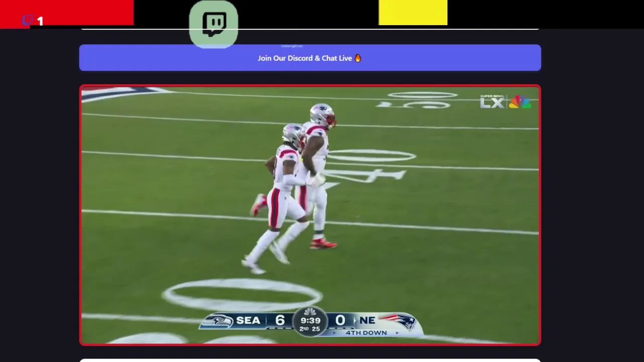Viewport: 644px width, 362px height.
Task: Click the Seattle score "6"
Action: tap(280, 320)
